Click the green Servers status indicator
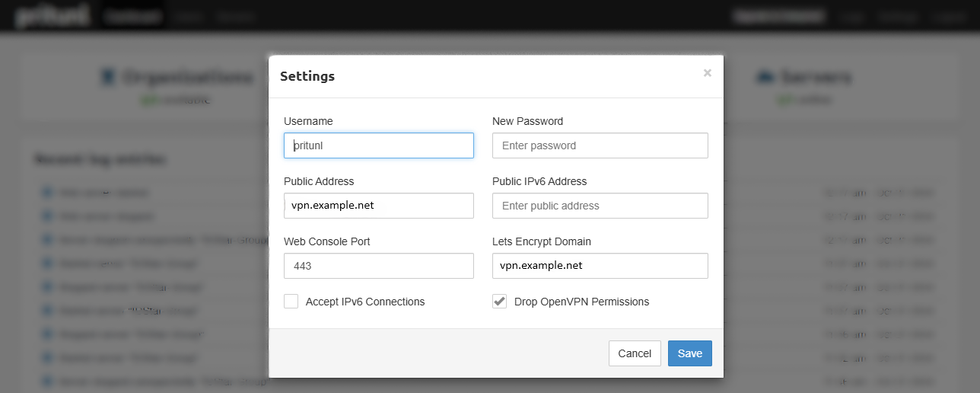This screenshot has width=980, height=393. coord(782,100)
